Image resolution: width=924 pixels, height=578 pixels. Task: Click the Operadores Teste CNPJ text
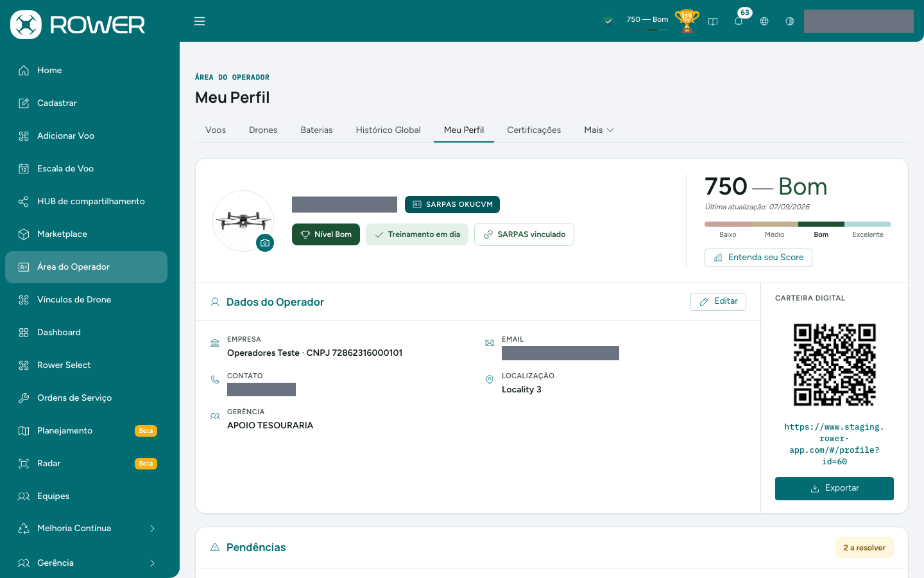pyautogui.click(x=315, y=353)
